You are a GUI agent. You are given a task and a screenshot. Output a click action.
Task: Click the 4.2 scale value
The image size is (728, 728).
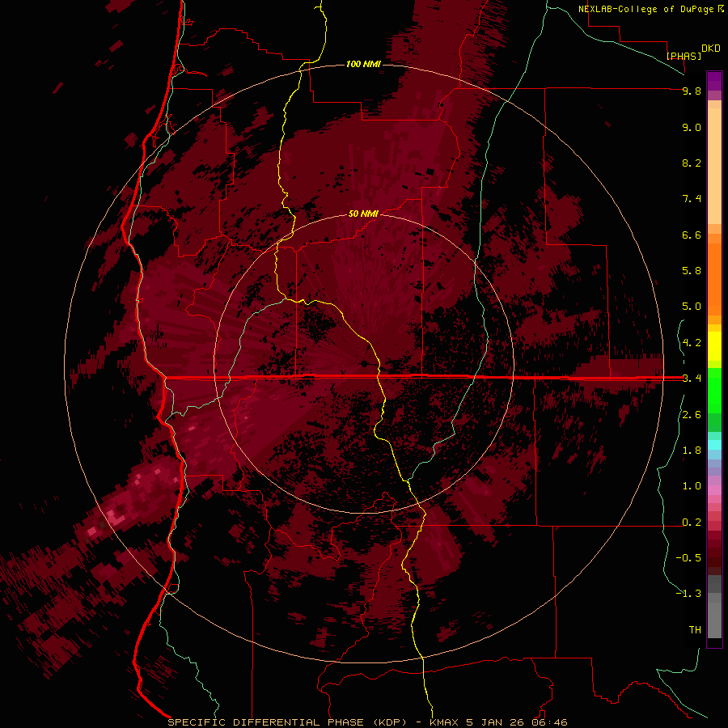click(692, 343)
